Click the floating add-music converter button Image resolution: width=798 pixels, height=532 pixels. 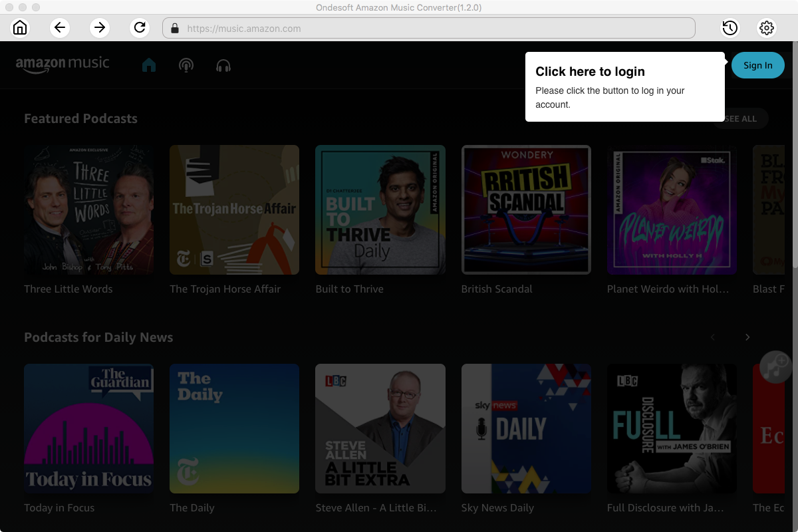point(775,366)
